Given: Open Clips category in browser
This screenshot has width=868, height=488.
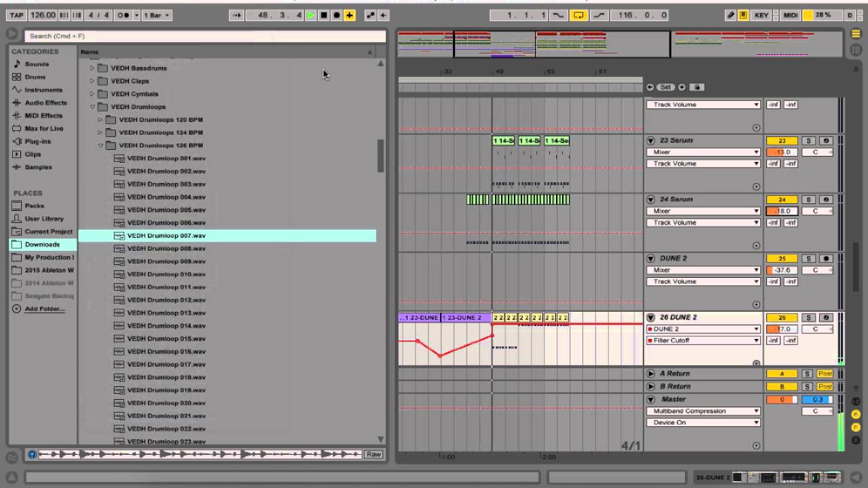Looking at the screenshot, I should click(x=33, y=155).
